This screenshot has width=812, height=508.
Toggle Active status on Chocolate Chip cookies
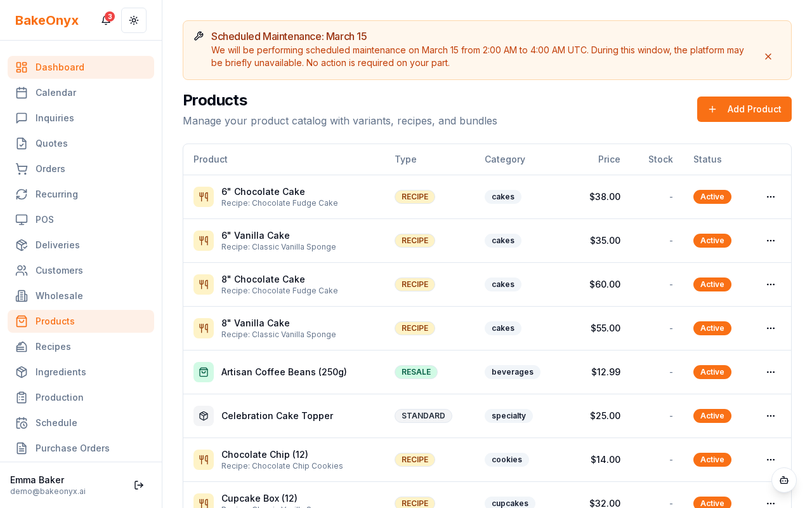click(712, 460)
